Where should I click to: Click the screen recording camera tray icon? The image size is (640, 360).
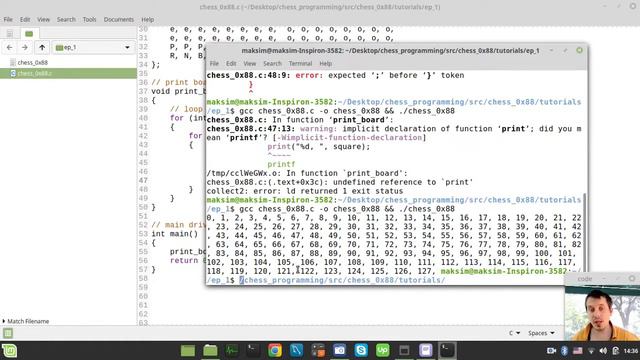(x=551, y=351)
